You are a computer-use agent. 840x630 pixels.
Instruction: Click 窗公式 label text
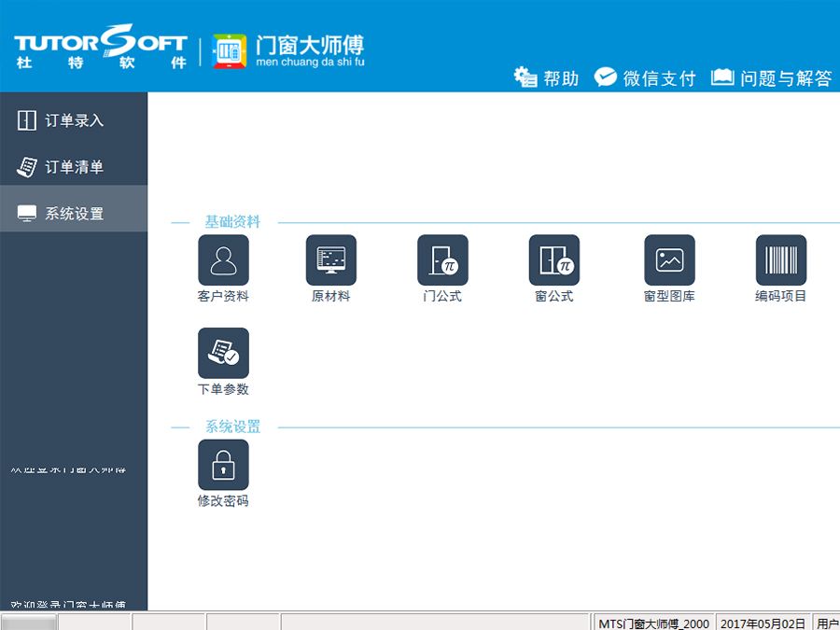coord(553,296)
